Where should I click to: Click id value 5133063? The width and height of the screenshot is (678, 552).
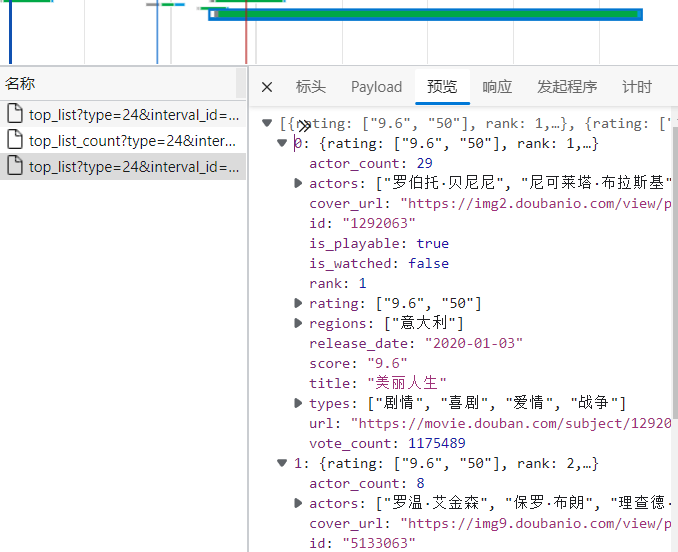(x=379, y=543)
